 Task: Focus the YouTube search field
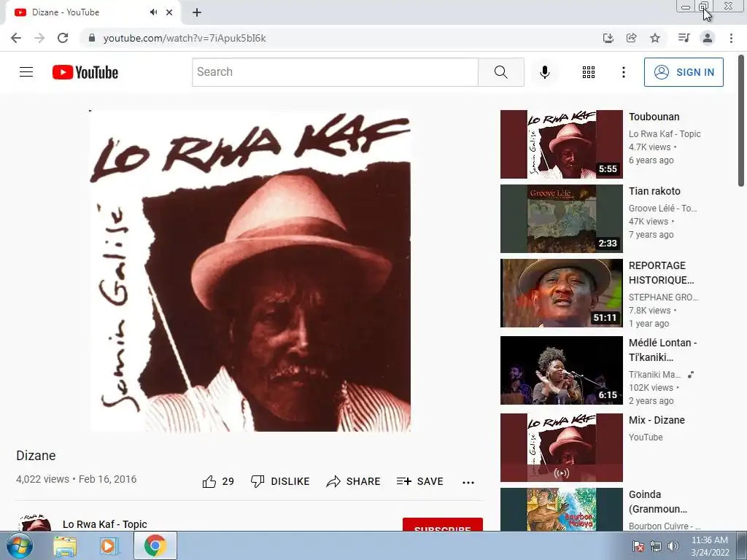coord(335,72)
